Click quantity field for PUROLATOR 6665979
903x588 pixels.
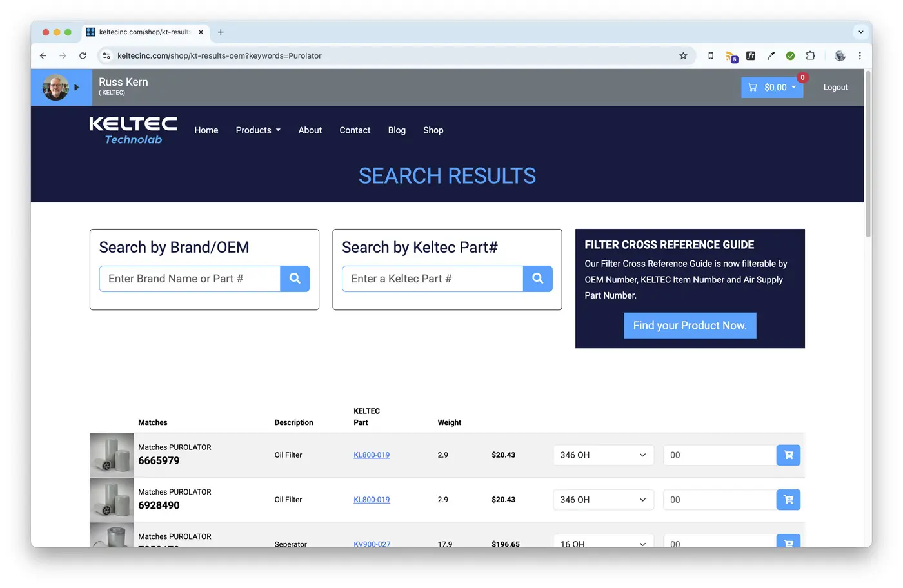[719, 455]
